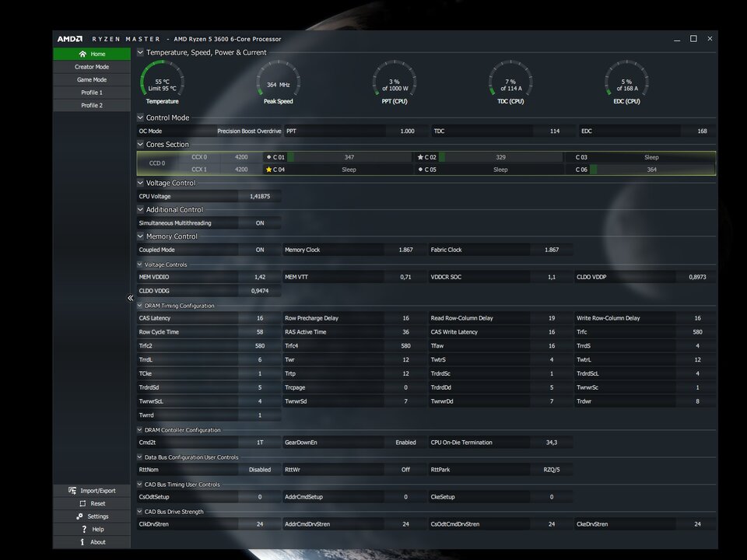Click the PPT value 1.000
Screen dimensions: 747x560
pyautogui.click(x=407, y=131)
